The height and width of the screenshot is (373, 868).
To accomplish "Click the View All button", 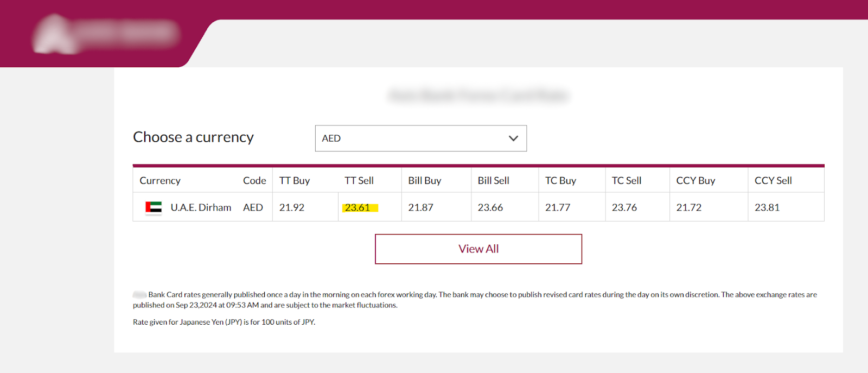I will [x=478, y=249].
